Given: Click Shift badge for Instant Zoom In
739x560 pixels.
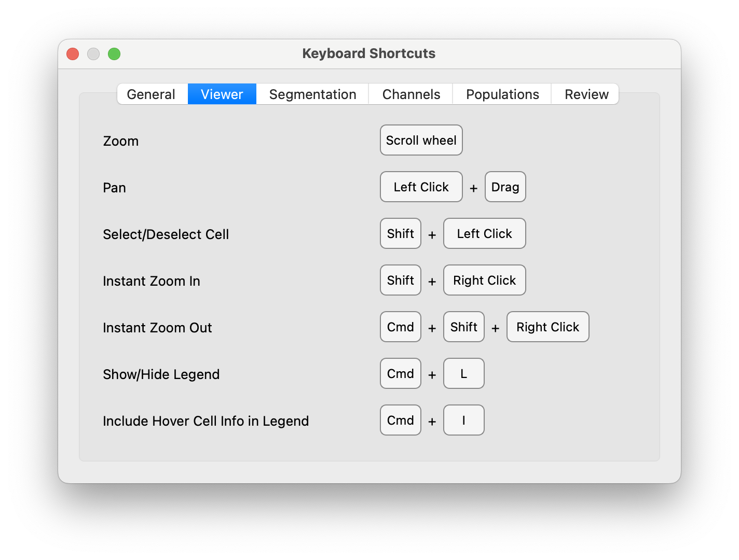Looking at the screenshot, I should click(400, 280).
